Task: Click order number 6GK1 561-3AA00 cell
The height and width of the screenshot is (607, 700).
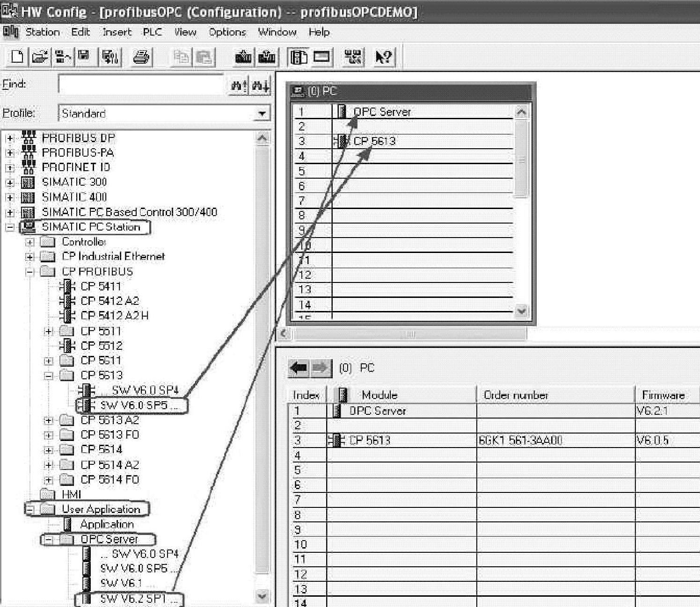Action: tap(555, 440)
